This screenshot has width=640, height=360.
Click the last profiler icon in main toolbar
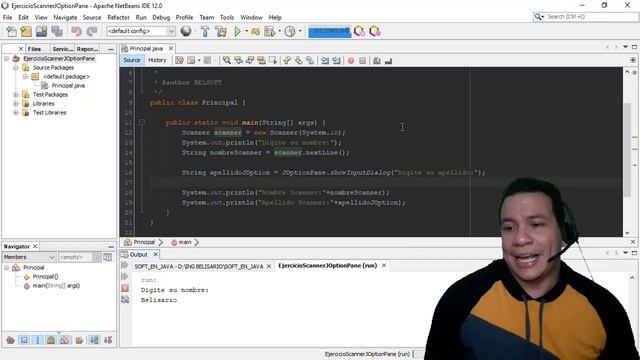click(x=375, y=31)
